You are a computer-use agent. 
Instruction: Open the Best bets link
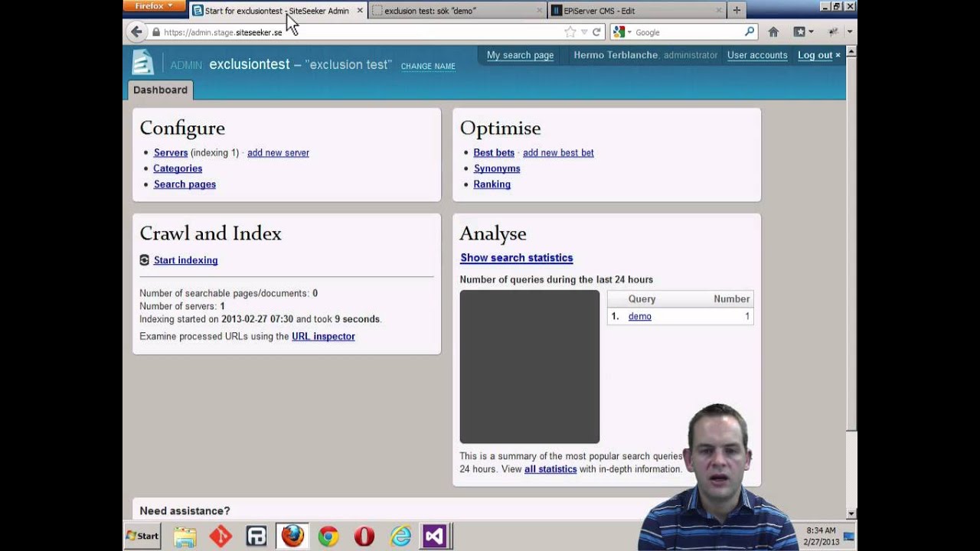[494, 152]
